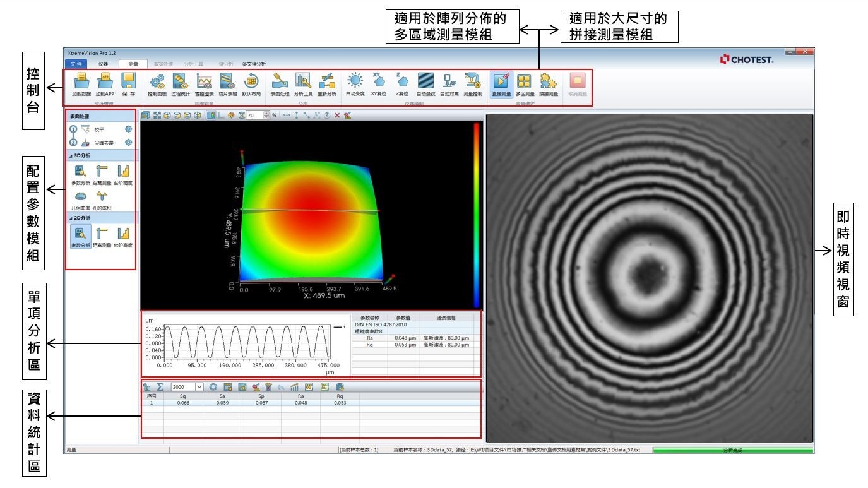Open 3D 台阶高度 step height
The width and height of the screenshot is (868, 488).
123,174
